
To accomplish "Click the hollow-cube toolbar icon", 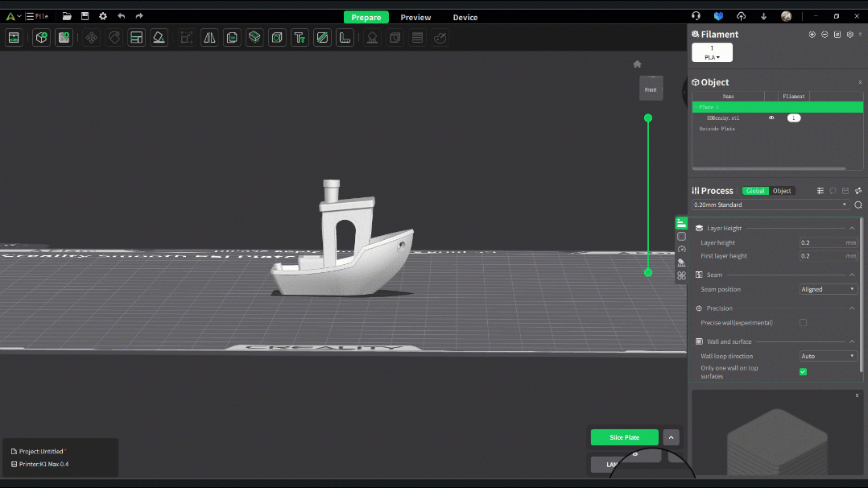I will point(277,38).
